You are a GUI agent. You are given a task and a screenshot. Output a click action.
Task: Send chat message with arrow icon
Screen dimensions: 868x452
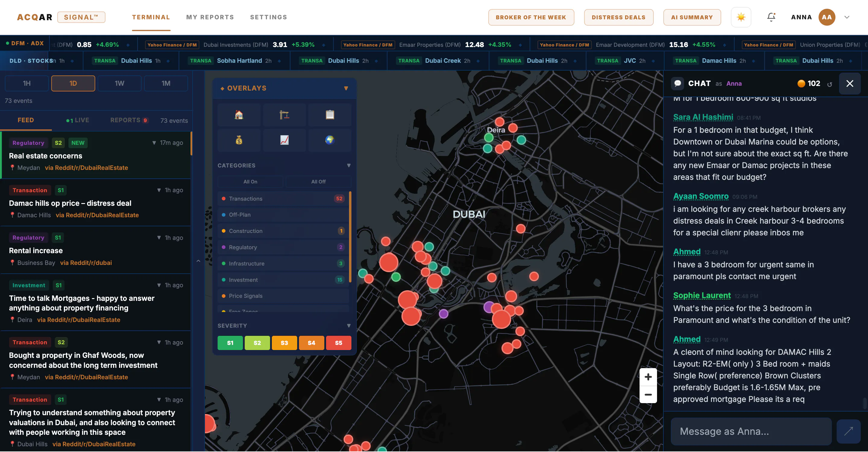pyautogui.click(x=848, y=431)
